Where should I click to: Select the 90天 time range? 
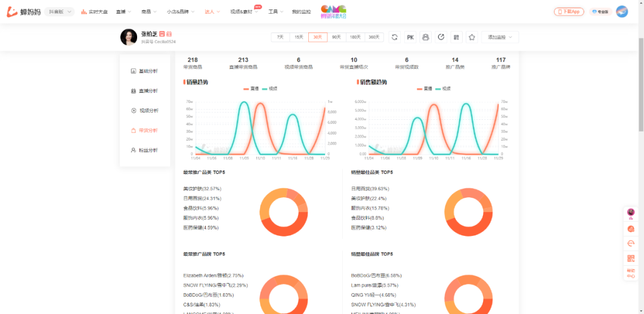[336, 37]
